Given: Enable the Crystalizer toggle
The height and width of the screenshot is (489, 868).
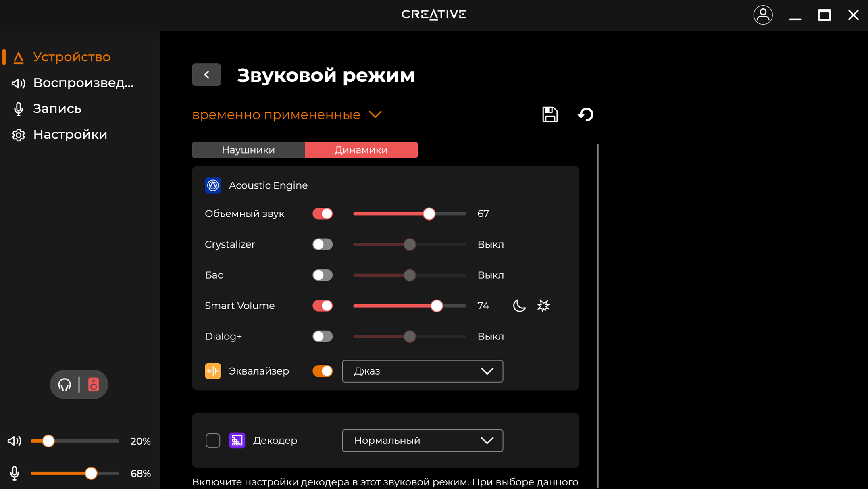Looking at the screenshot, I should pyautogui.click(x=323, y=244).
